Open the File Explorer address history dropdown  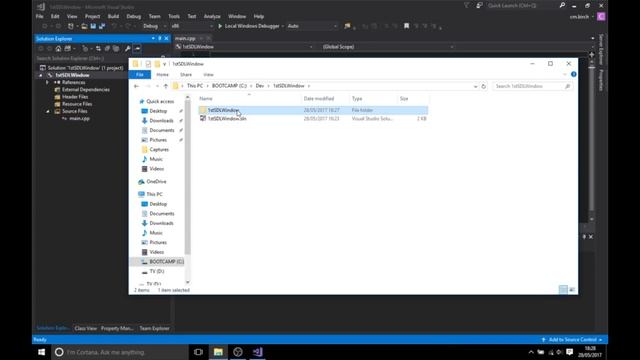476,86
